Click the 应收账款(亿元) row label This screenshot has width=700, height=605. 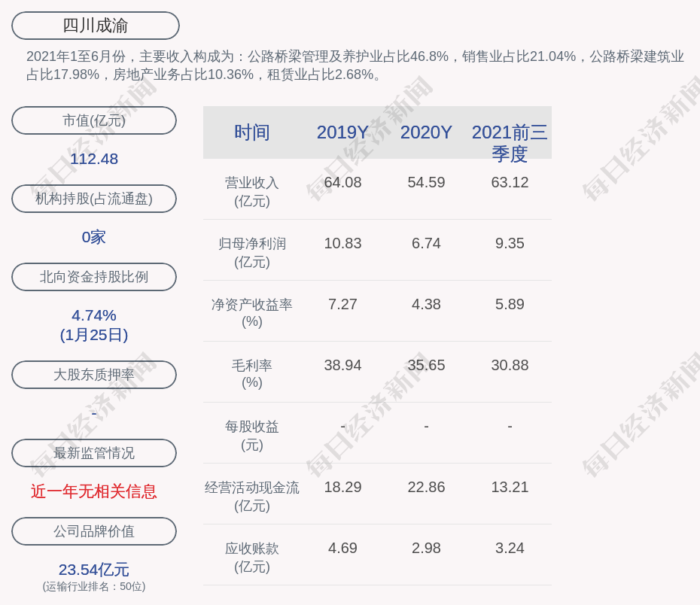point(252,558)
